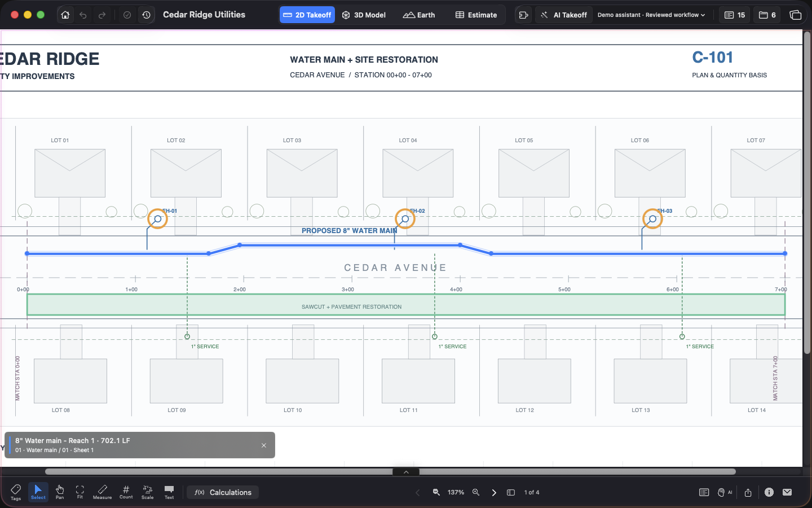
Task: Open the mail envelope icon
Action: coord(788,492)
